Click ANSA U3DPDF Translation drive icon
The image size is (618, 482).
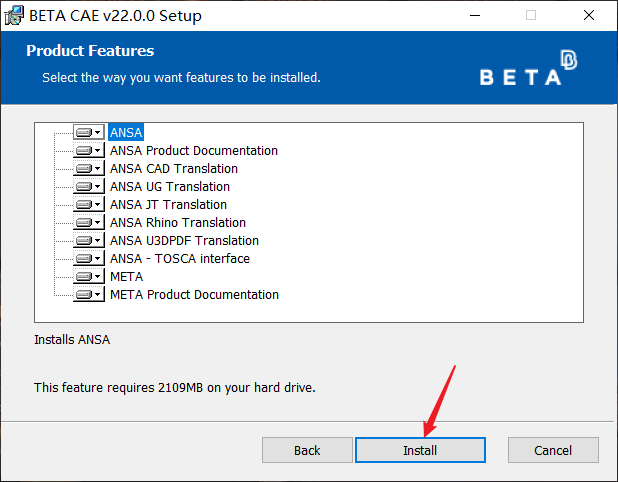click(x=88, y=241)
